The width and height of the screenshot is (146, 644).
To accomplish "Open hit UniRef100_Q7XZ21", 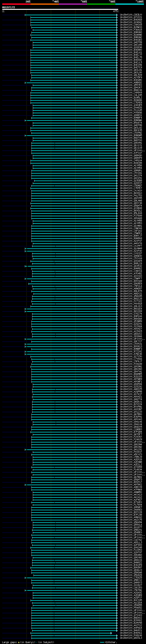I will click(x=131, y=17).
